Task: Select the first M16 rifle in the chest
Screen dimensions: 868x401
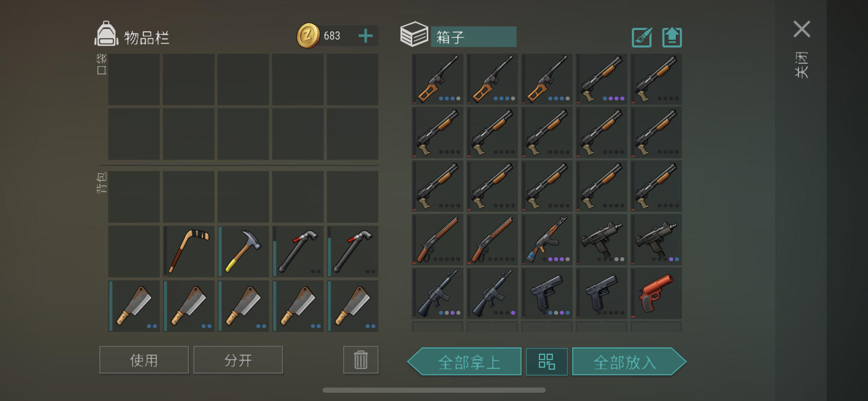Action: [x=437, y=293]
